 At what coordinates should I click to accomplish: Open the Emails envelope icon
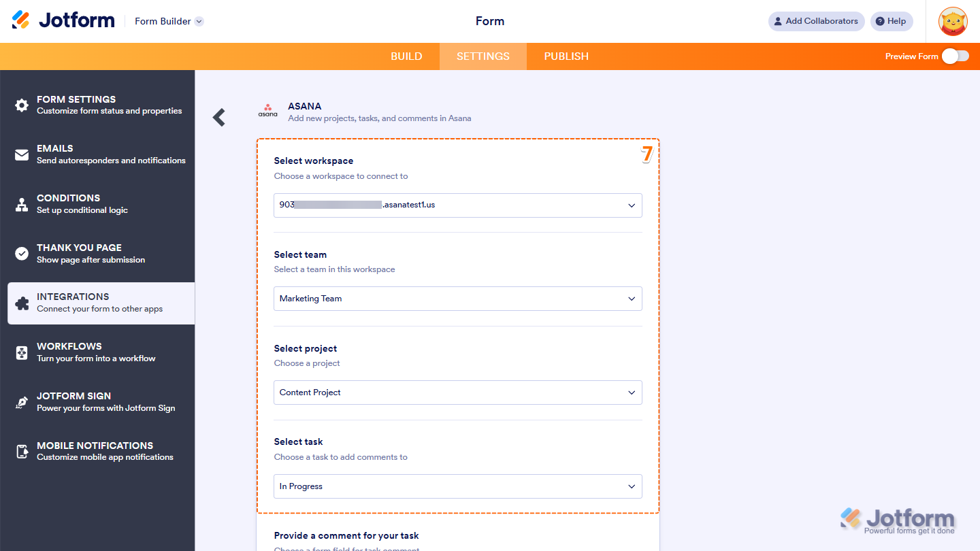pyautogui.click(x=22, y=154)
